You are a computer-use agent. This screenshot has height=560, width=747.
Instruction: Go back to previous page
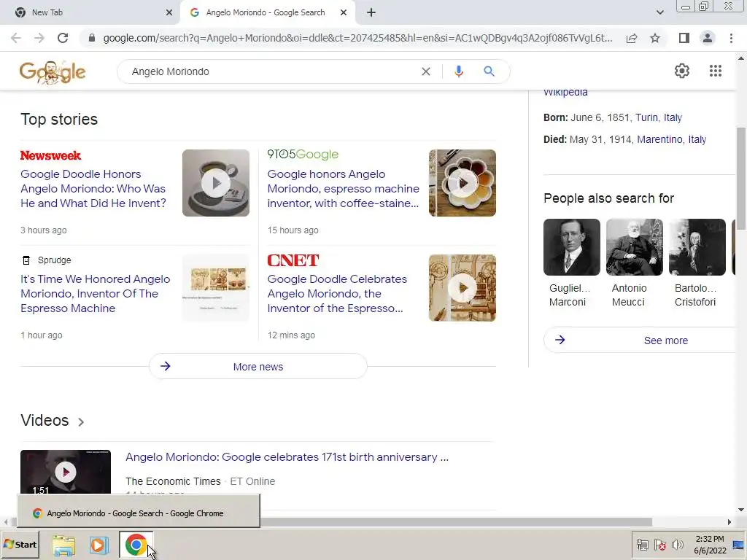(x=16, y=38)
